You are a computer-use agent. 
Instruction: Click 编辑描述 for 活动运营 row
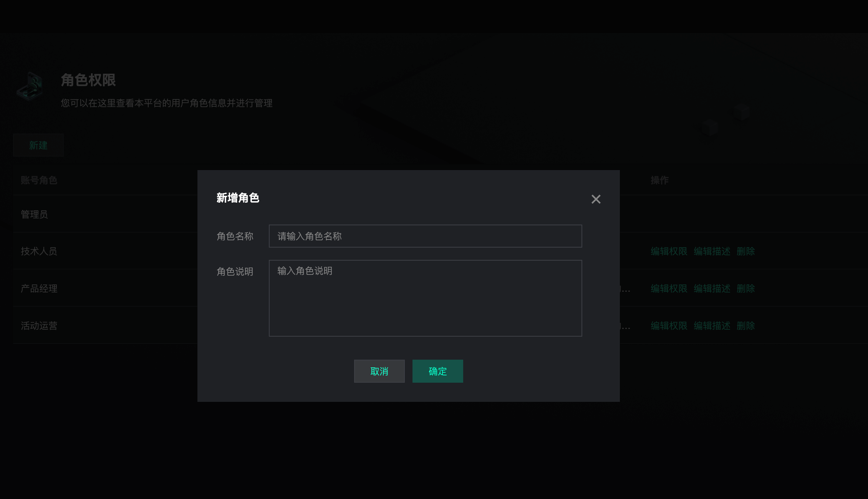(x=712, y=326)
